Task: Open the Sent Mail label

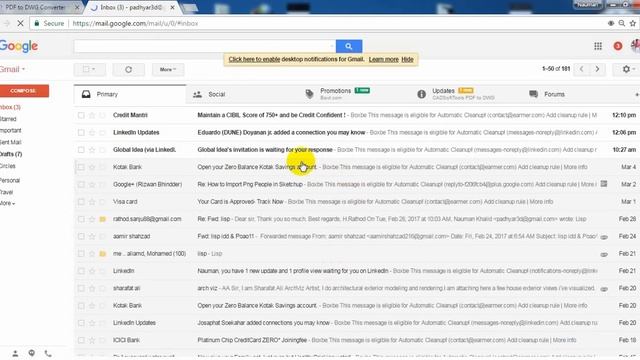Action: [11, 142]
